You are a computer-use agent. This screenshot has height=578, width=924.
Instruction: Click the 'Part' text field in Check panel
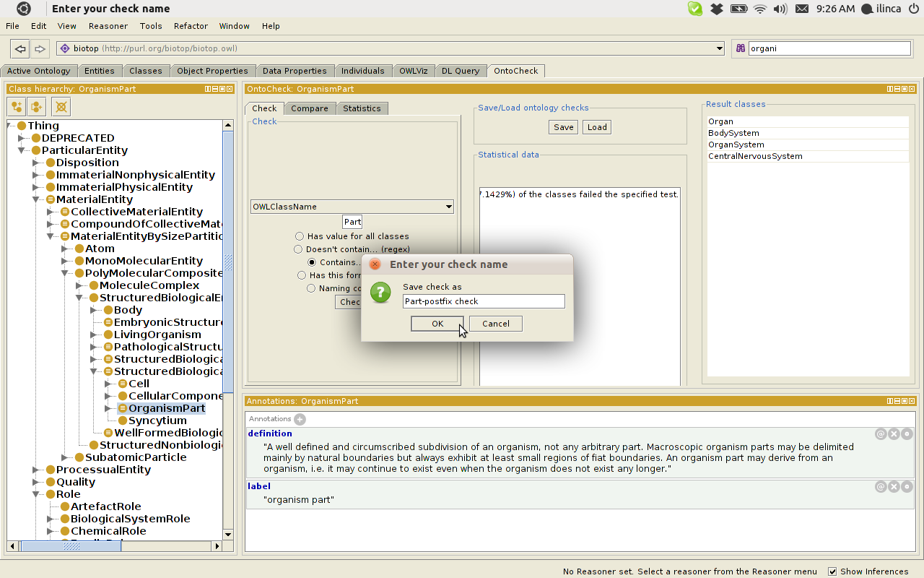[x=352, y=222]
